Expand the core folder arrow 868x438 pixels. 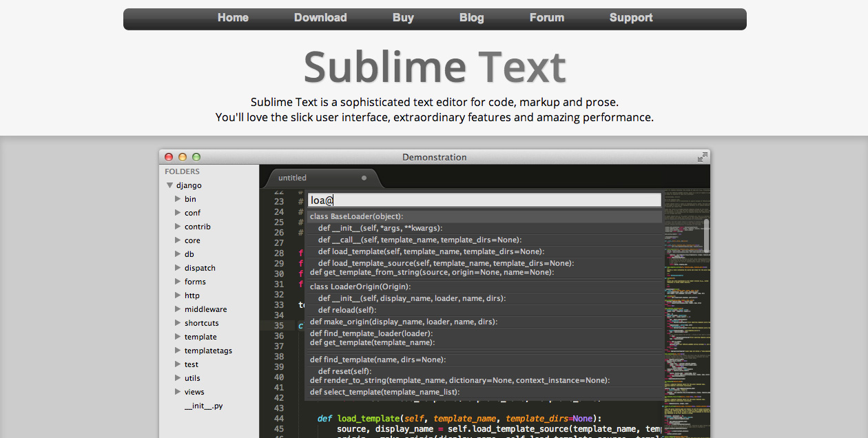click(x=178, y=240)
